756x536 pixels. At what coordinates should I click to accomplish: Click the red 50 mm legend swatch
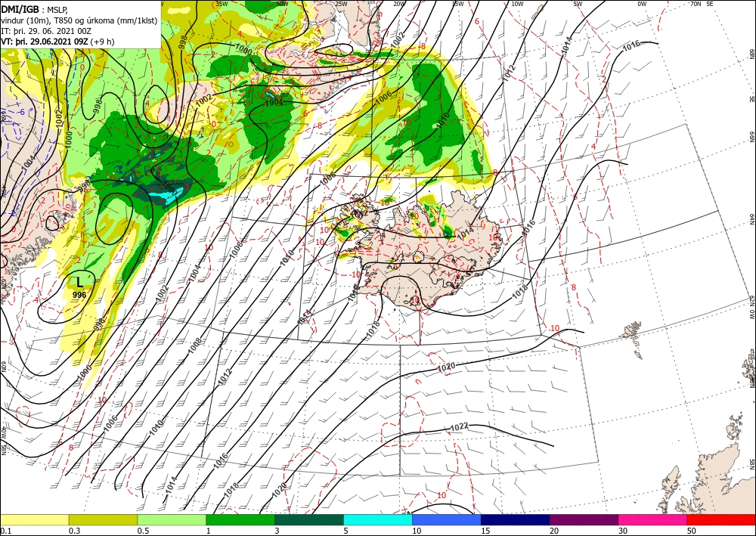pyautogui.click(x=721, y=519)
